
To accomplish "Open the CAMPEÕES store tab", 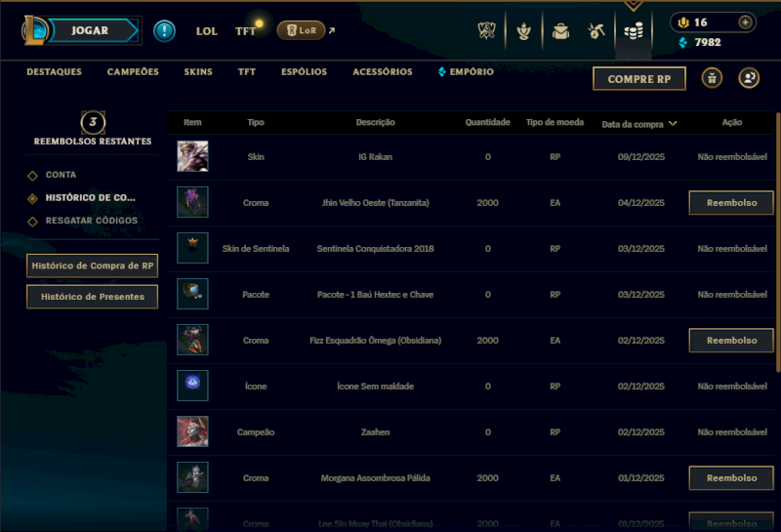I will (x=133, y=71).
